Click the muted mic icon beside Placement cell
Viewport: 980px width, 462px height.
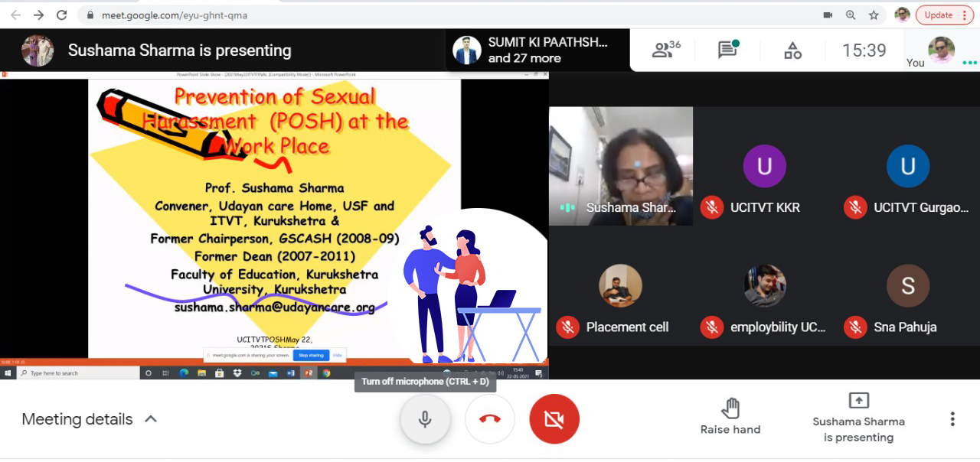pos(567,327)
